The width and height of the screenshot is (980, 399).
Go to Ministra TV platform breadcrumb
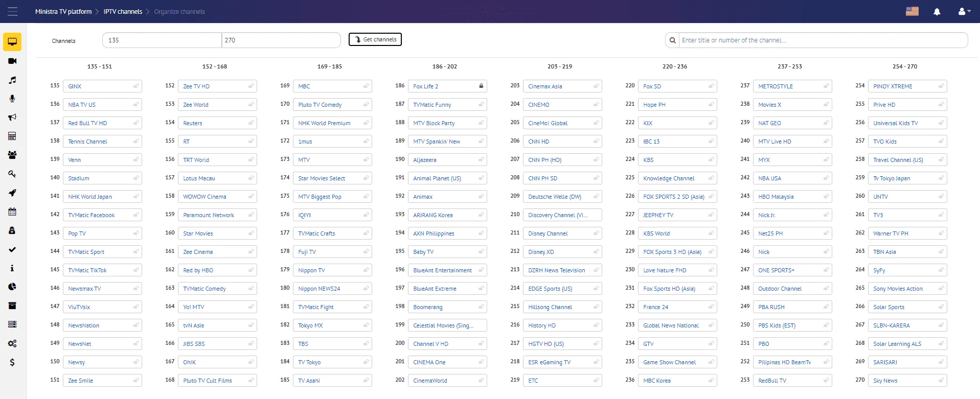tap(63, 11)
